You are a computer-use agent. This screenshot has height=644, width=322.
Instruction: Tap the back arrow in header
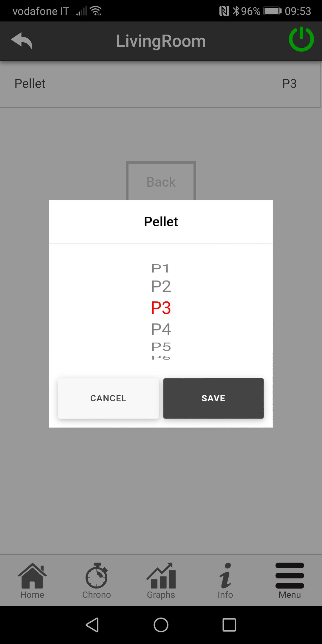click(x=22, y=41)
